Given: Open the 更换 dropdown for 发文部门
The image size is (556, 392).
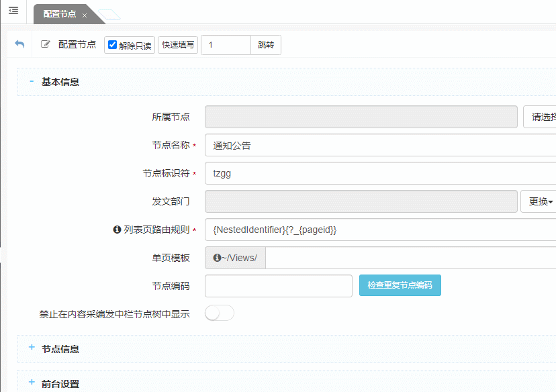Looking at the screenshot, I should click(539, 201).
